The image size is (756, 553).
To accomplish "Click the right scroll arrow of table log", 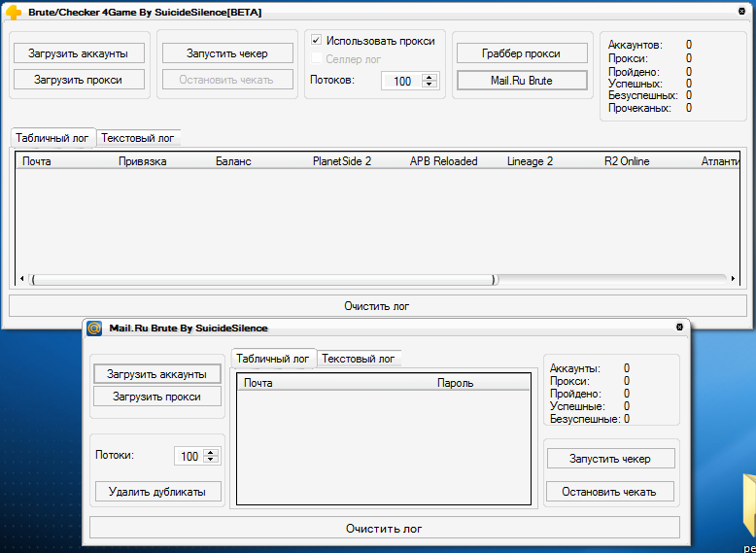I will coord(733,280).
